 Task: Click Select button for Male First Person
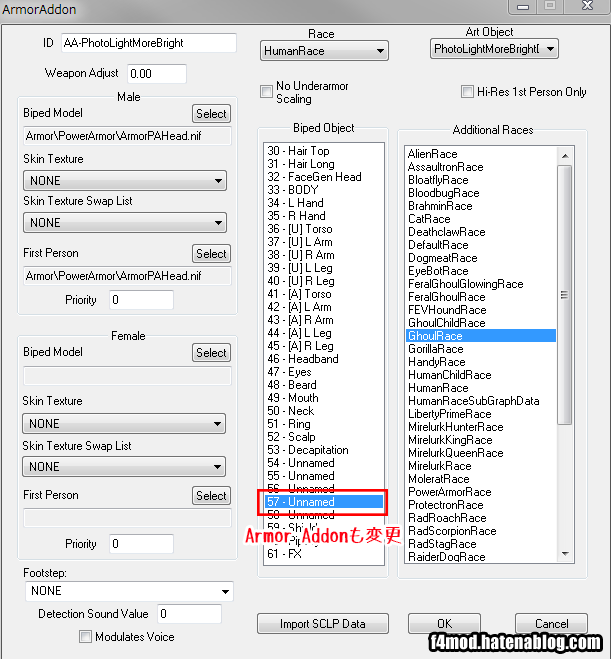click(x=211, y=254)
